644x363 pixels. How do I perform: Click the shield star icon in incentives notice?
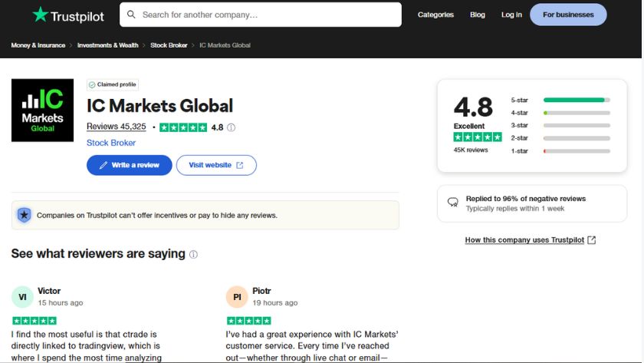click(x=25, y=215)
